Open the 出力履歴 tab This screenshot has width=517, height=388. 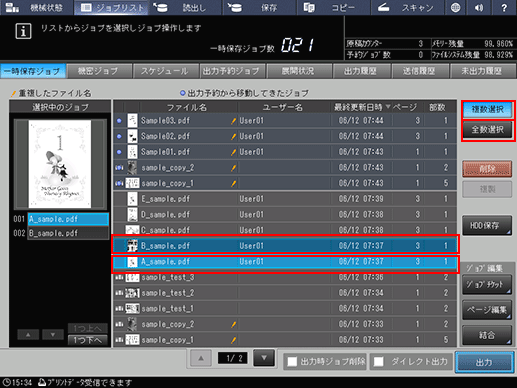[x=361, y=71]
